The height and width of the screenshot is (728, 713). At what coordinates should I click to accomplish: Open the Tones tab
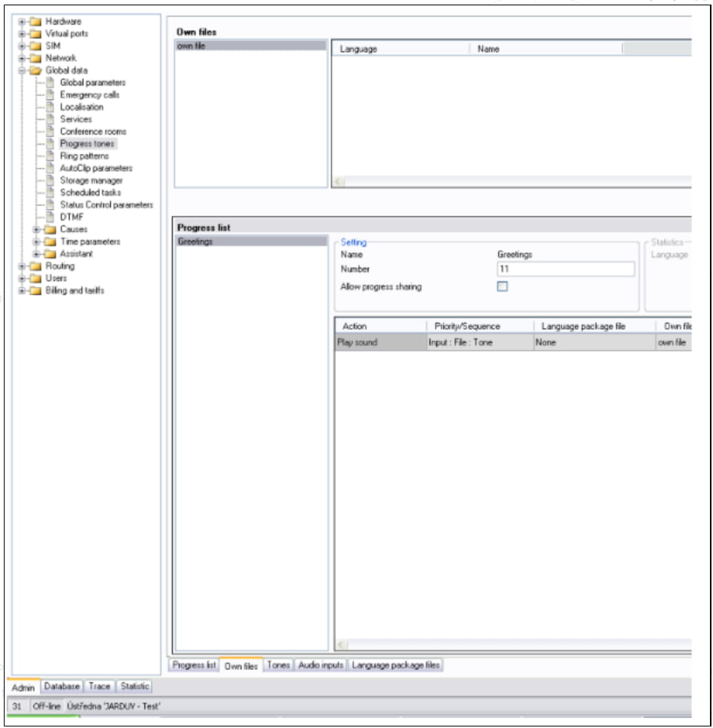point(278,665)
